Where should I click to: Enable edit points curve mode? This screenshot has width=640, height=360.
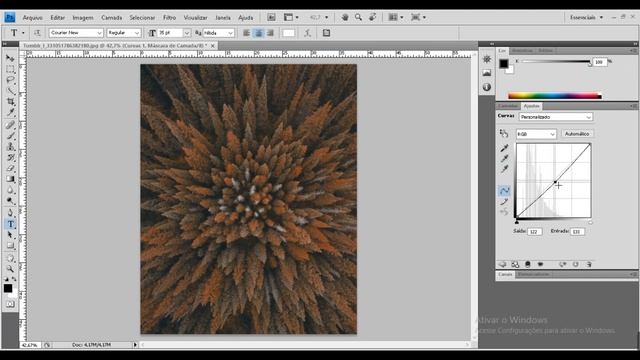click(x=504, y=191)
